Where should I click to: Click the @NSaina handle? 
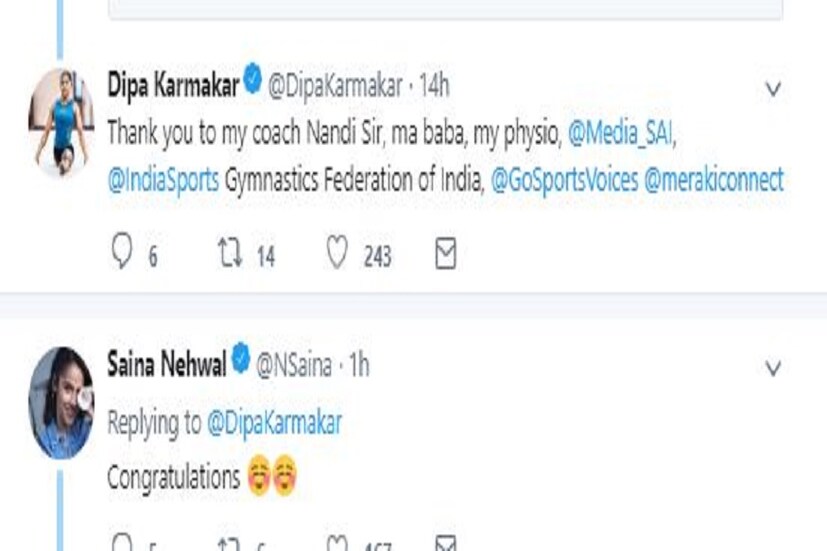coord(295,365)
